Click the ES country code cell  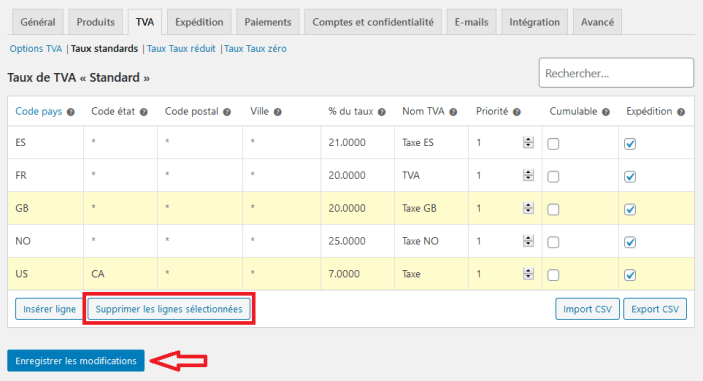(45, 143)
